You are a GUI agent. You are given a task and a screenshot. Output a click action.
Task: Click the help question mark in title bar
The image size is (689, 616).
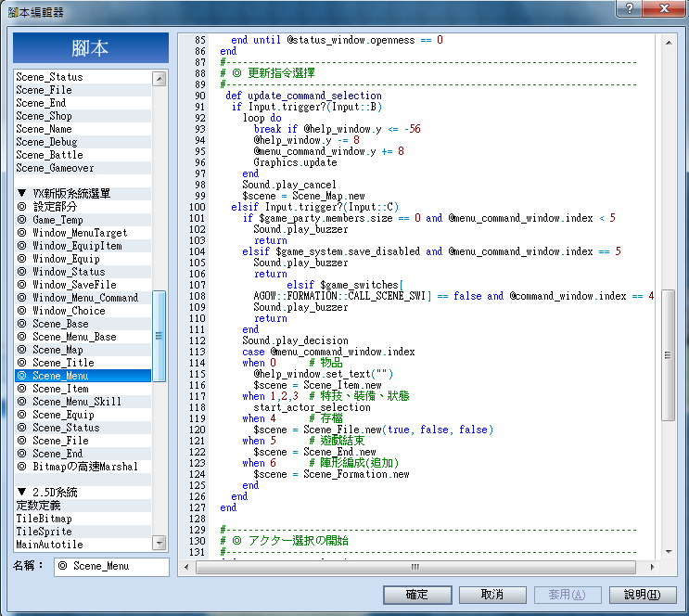click(630, 8)
